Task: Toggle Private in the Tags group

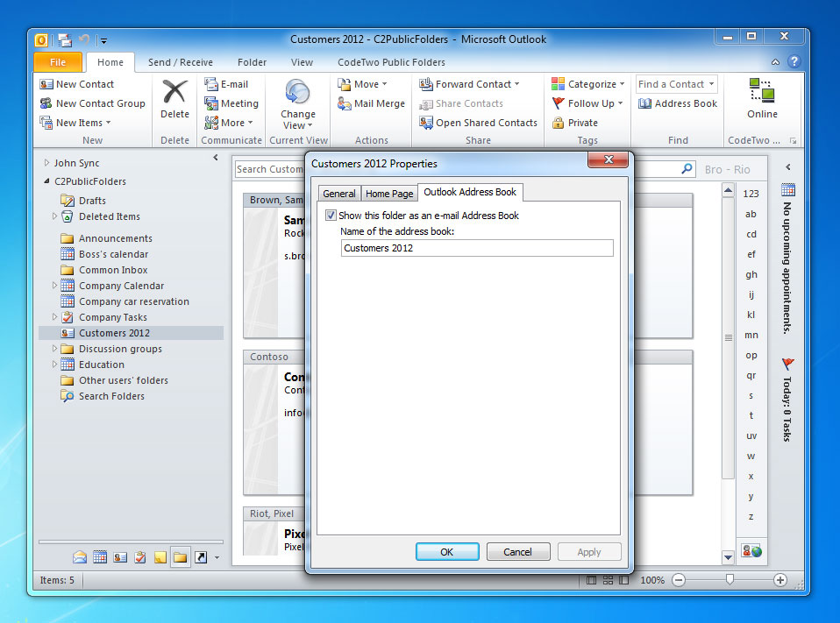Action: [584, 123]
